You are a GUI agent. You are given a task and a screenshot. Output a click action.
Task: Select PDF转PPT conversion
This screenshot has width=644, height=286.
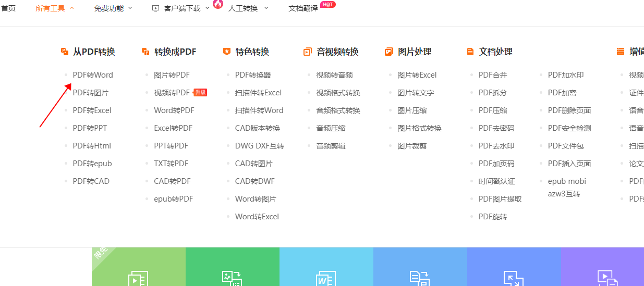point(90,128)
